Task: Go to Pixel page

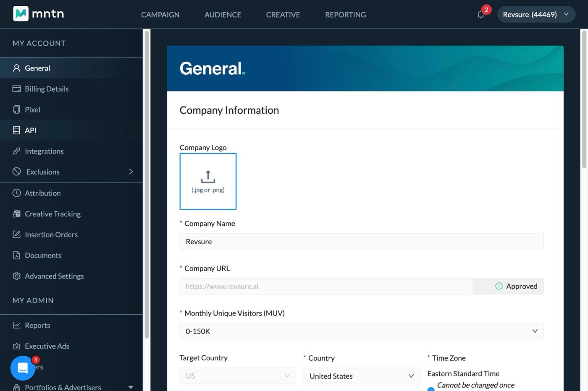Action: coord(71,109)
